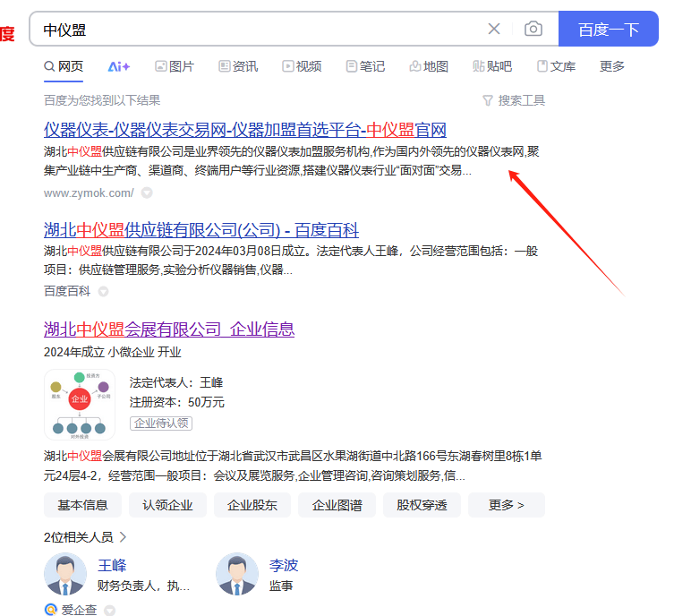Click the enterprise relationship diagram thumbnail
674x616 pixels.
point(79,405)
